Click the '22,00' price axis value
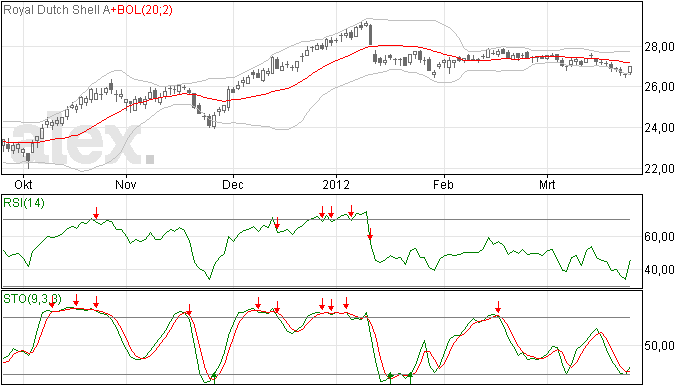The width and height of the screenshot is (690, 387). tap(659, 169)
